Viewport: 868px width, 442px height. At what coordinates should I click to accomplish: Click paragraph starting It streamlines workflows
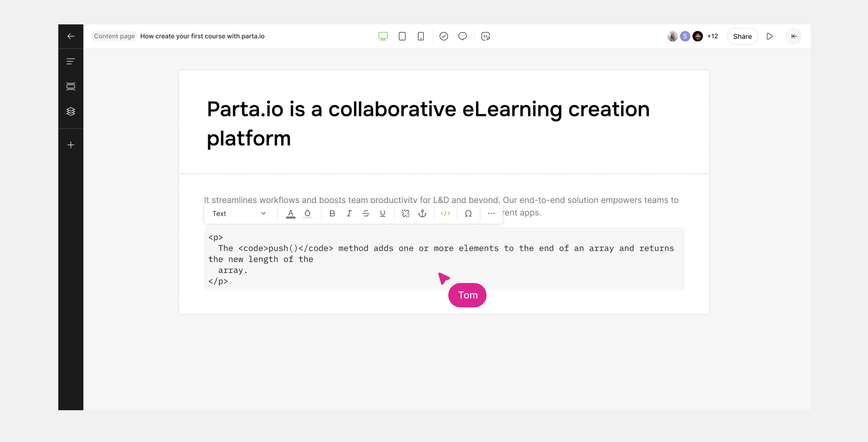point(441,200)
